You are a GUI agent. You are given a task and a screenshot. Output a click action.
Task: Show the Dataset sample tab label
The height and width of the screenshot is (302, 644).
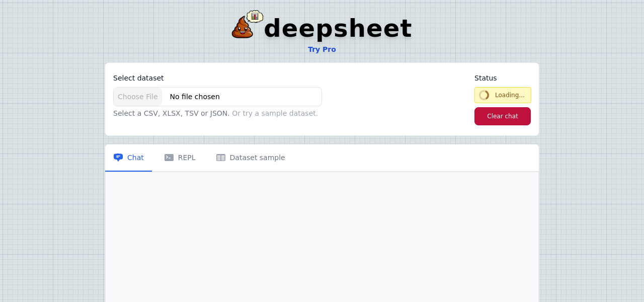click(257, 158)
